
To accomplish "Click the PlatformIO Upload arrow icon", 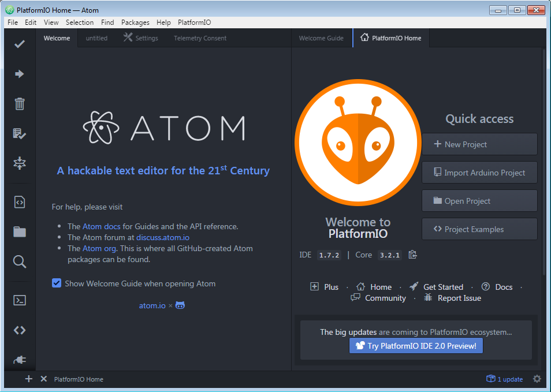I will [x=19, y=74].
